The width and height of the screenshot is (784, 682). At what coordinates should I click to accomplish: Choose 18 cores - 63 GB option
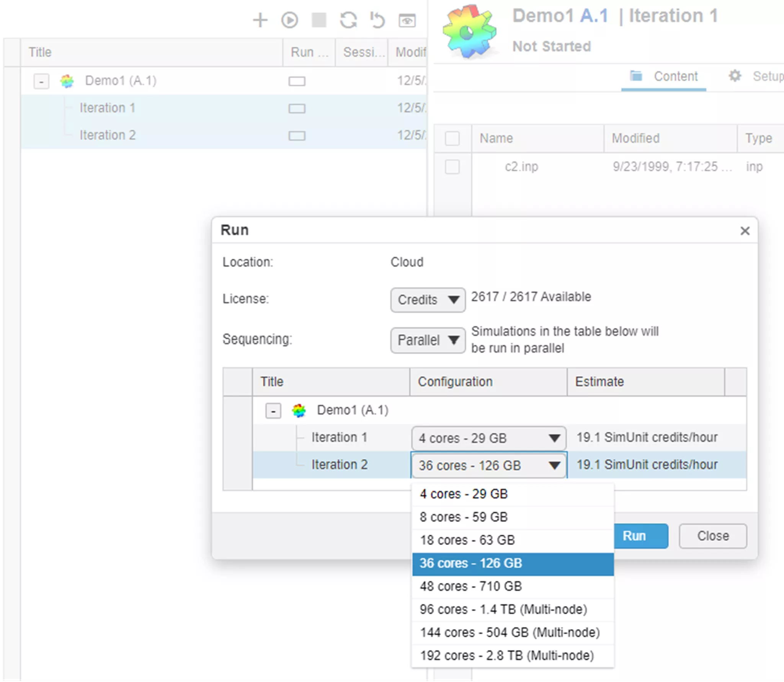tap(513, 540)
